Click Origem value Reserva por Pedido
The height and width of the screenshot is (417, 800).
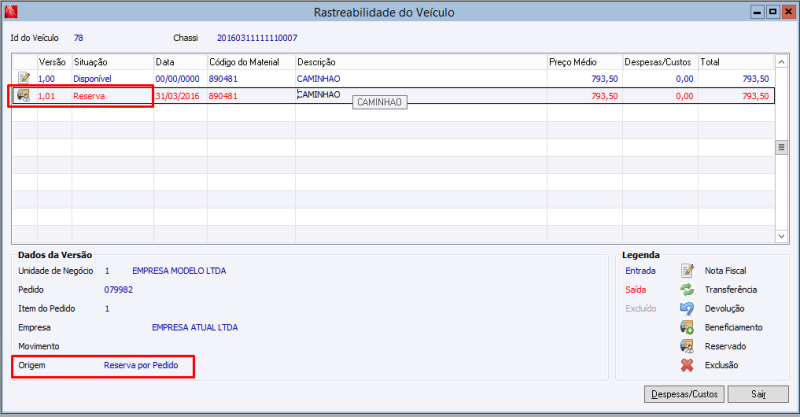coord(141,365)
